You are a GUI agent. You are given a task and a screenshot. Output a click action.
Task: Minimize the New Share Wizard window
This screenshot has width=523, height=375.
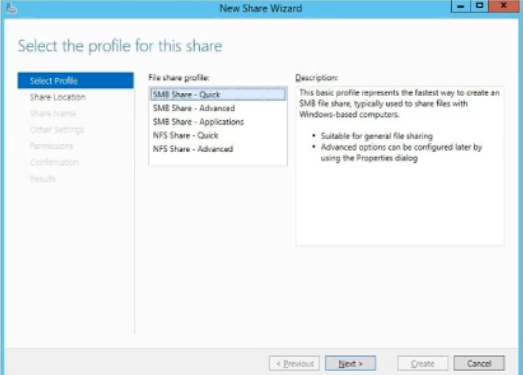click(x=461, y=6)
